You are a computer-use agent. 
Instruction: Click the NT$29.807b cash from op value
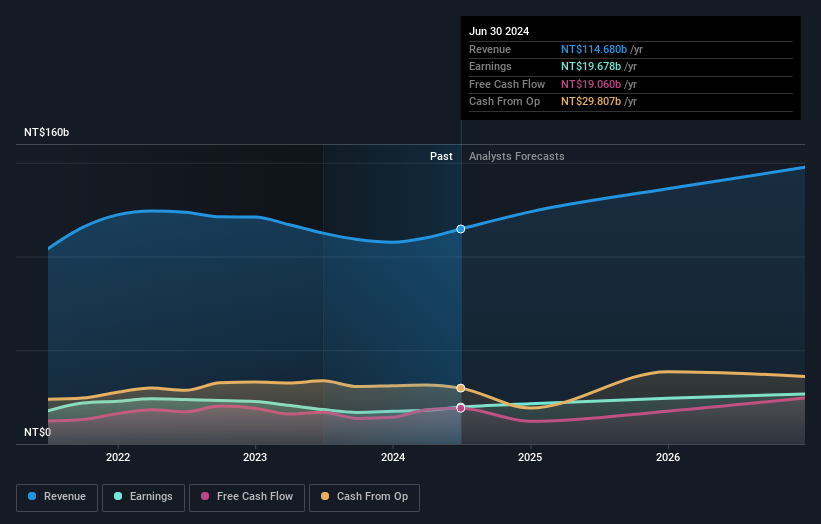tap(591, 102)
